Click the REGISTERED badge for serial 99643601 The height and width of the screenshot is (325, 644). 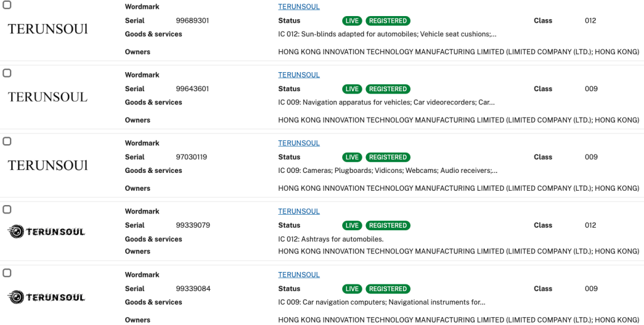(x=388, y=89)
